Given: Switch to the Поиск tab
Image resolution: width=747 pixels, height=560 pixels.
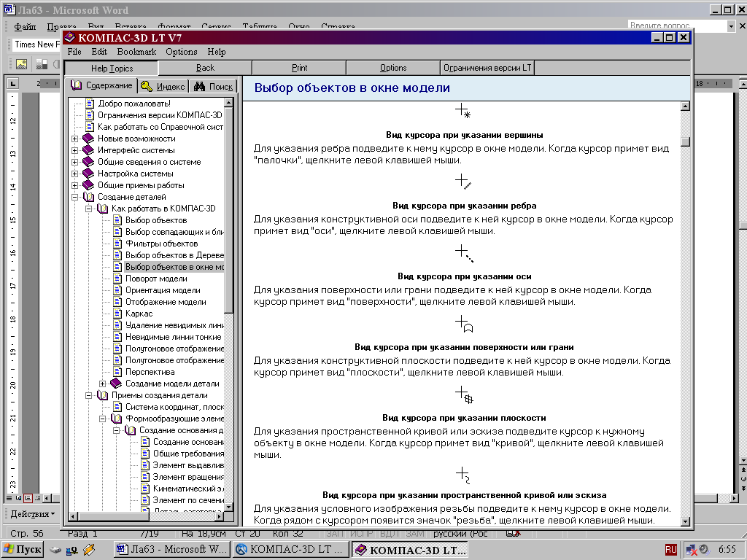Looking at the screenshot, I should click(x=214, y=86).
